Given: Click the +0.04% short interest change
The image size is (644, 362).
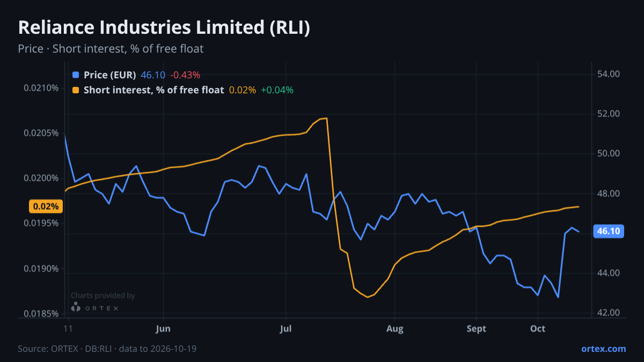Looking at the screenshot, I should 277,90.
